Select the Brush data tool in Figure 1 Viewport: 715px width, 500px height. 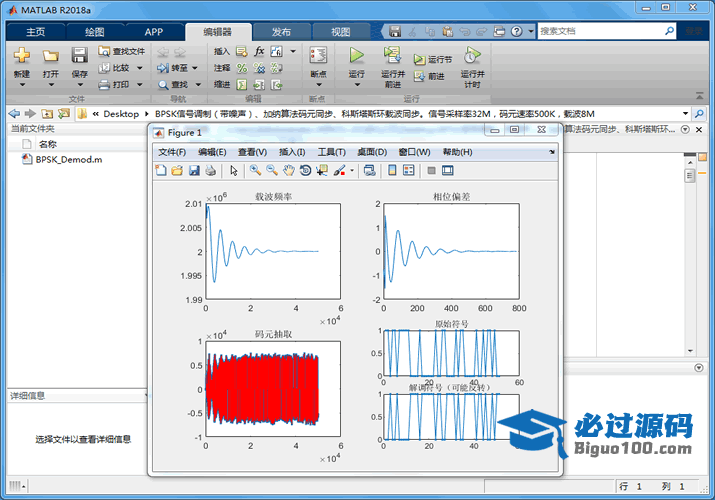point(339,170)
